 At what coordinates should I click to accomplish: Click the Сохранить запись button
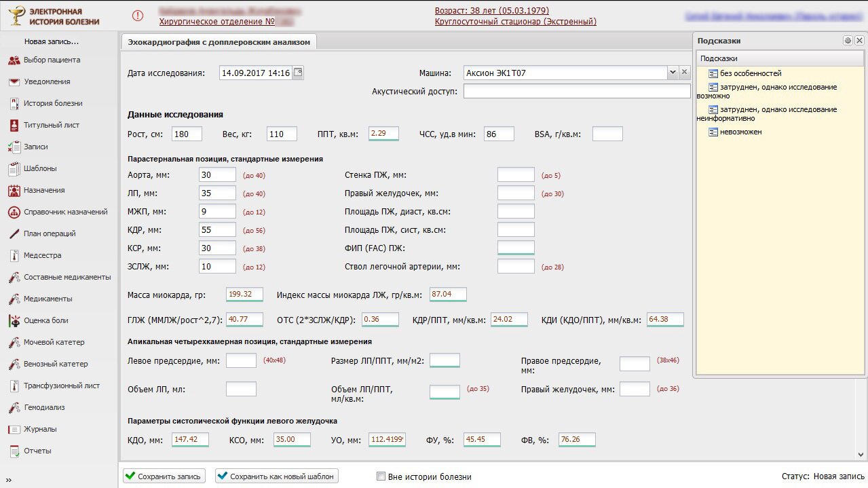(164, 476)
